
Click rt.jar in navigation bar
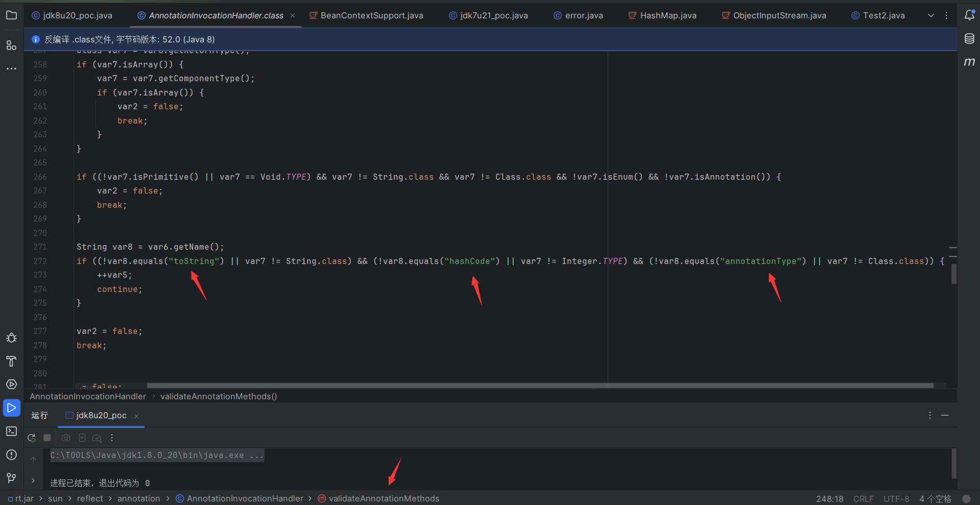pos(20,498)
